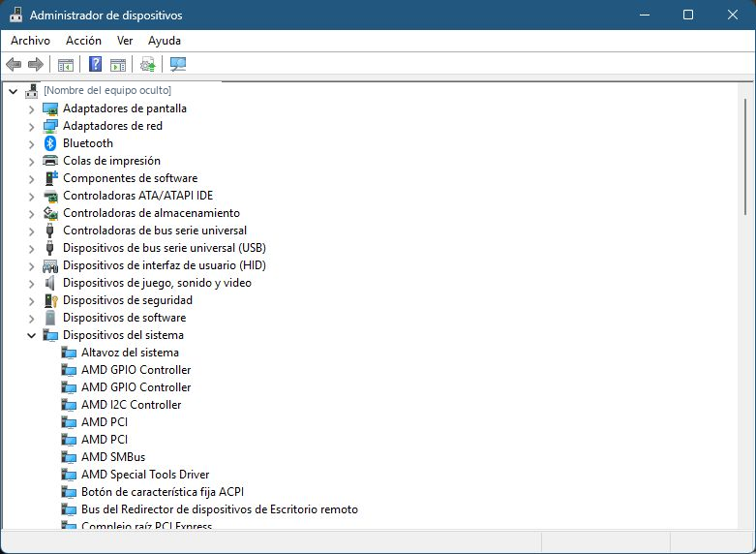This screenshot has height=554, width=756.
Task: Click the update driver toolbar icon
Action: pyautogui.click(x=147, y=64)
